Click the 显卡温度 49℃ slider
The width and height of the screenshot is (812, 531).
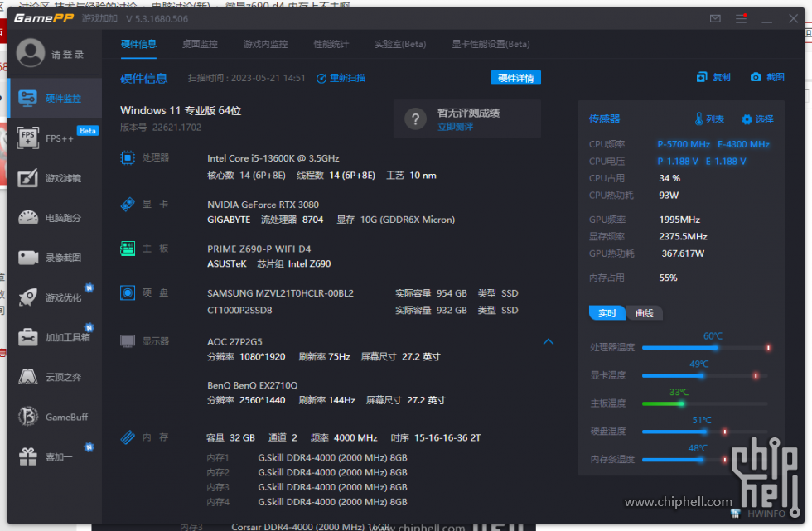[x=706, y=376]
